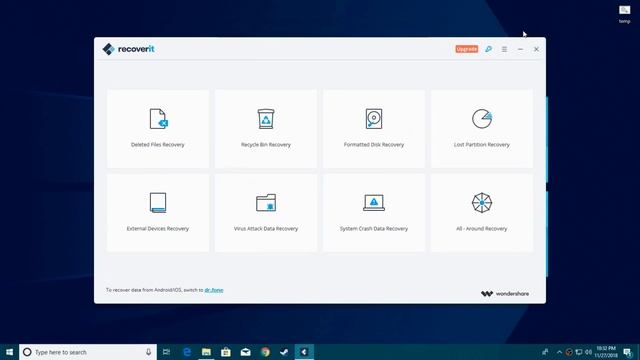
Task: Minimize the Recoverit window
Action: click(520, 49)
